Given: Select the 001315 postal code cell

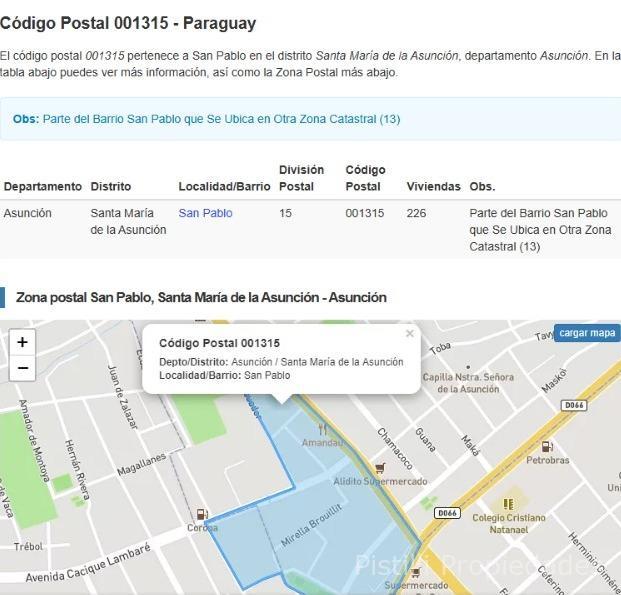Looking at the screenshot, I should tap(365, 213).
